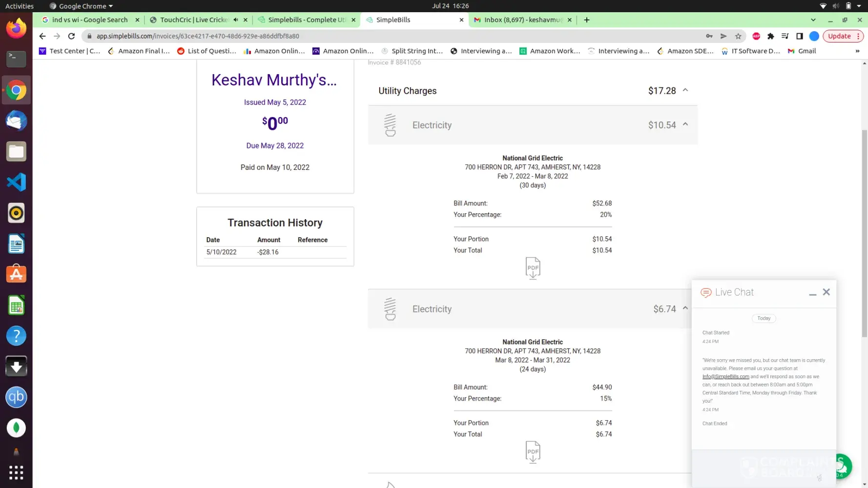This screenshot has height=488, width=868.
Task: Bookmark this page with the star icon
Action: pos(738,36)
